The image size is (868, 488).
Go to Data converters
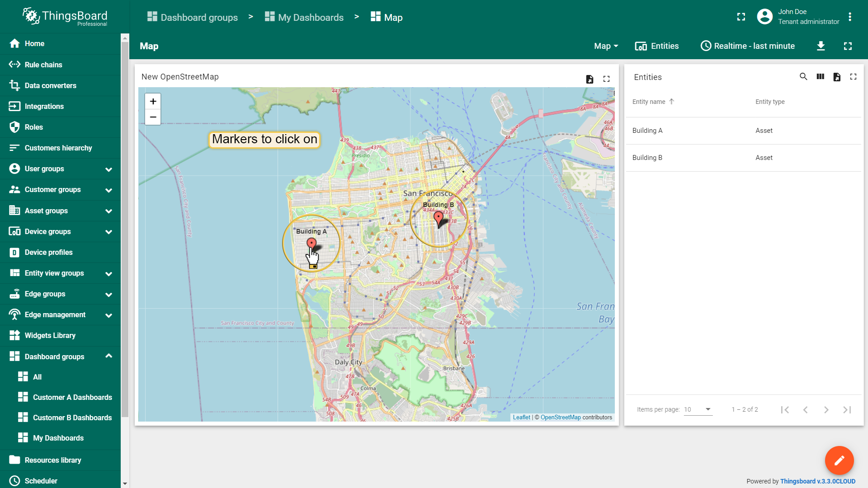pyautogui.click(x=60, y=85)
